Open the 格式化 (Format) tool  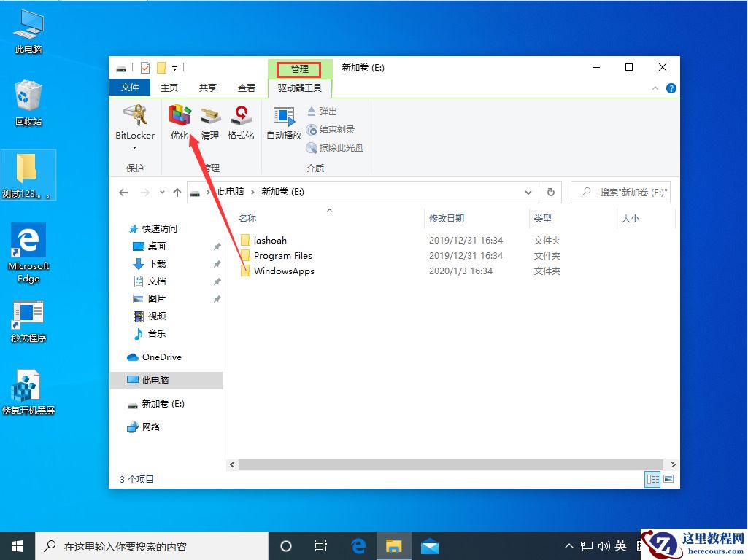pyautogui.click(x=241, y=124)
